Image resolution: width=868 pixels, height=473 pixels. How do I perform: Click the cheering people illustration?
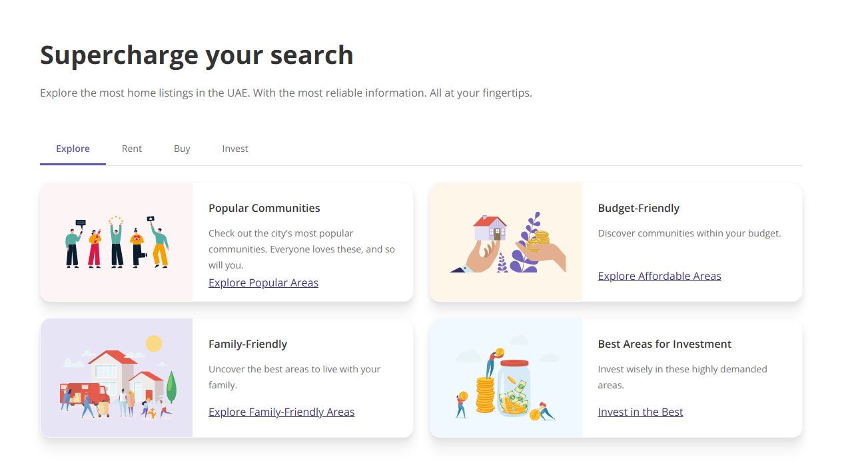(x=117, y=242)
